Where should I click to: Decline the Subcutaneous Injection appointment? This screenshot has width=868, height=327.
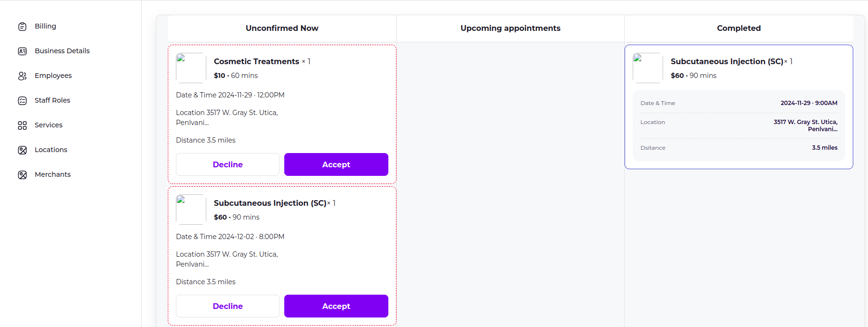tap(227, 306)
